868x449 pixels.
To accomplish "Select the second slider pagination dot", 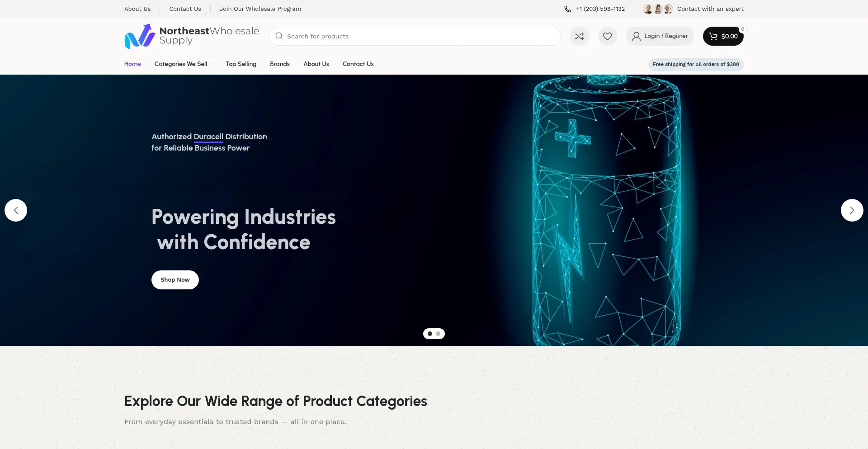I will (x=438, y=334).
